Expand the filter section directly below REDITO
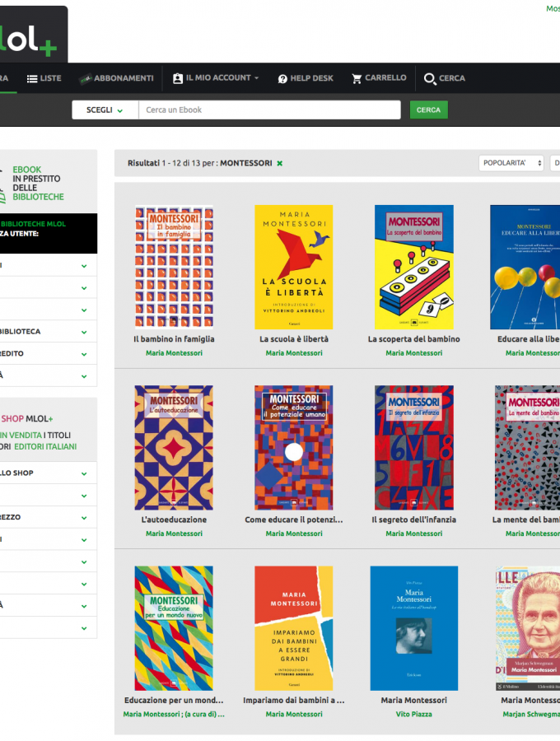This screenshot has height=741, width=560. coord(47,375)
